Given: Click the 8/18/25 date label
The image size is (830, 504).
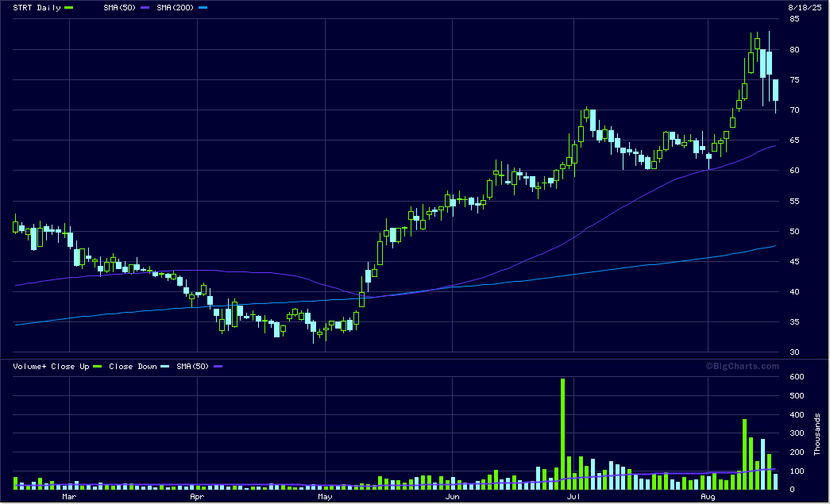Looking at the screenshot, I should pos(805,8).
